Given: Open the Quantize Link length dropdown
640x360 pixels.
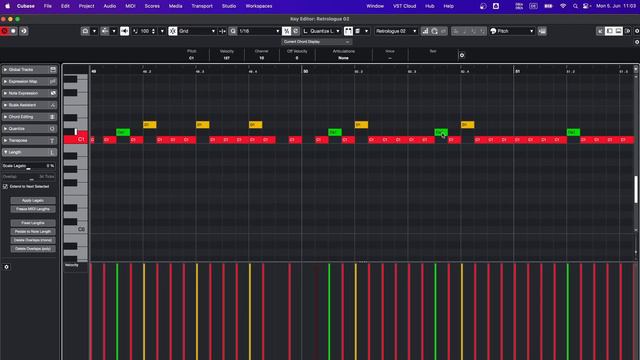Looking at the screenshot, I should coord(322,31).
